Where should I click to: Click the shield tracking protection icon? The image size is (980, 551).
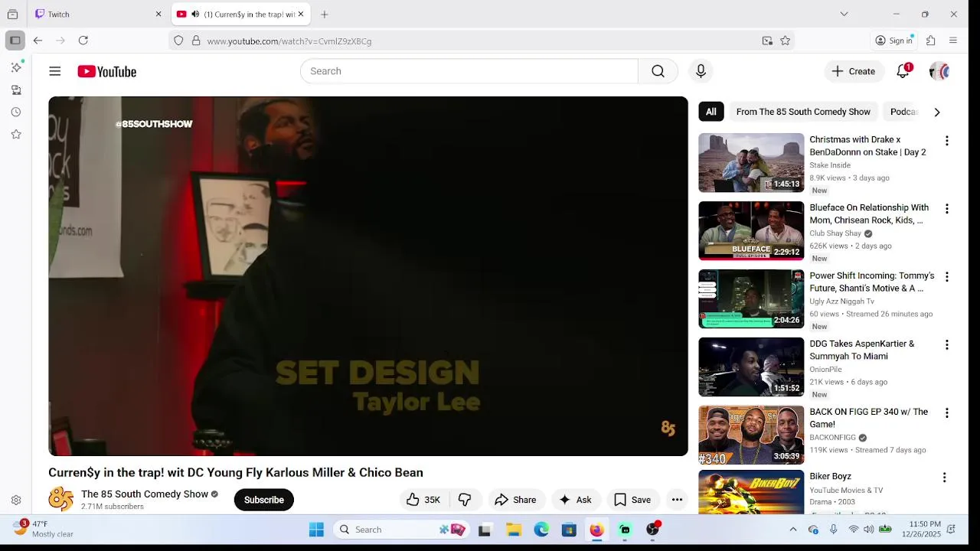point(178,41)
